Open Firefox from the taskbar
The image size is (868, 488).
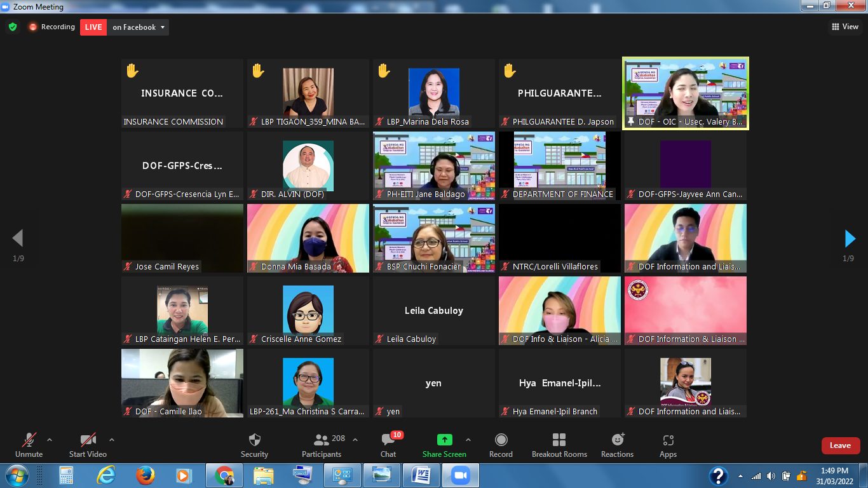point(146,476)
